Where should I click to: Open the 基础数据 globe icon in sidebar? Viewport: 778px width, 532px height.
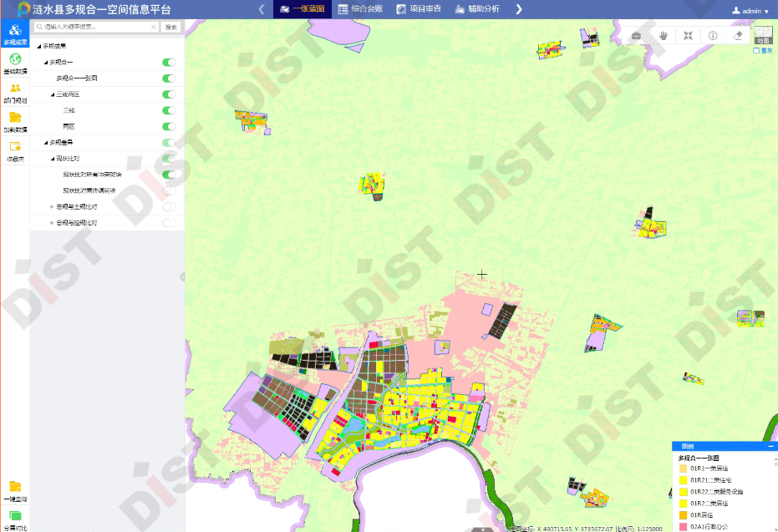[14, 61]
